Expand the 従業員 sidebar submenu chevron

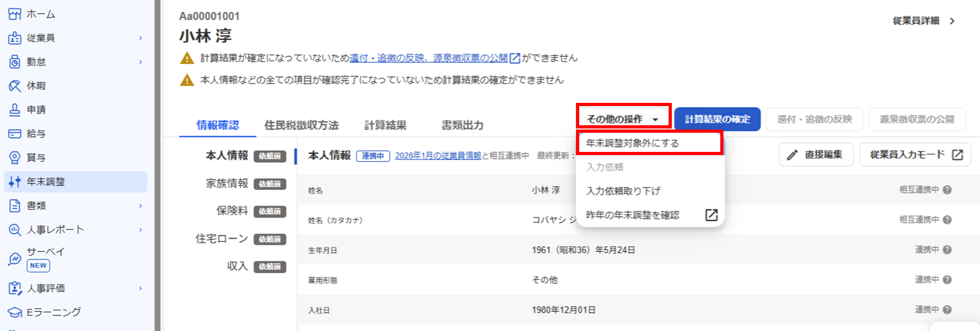coord(141,38)
